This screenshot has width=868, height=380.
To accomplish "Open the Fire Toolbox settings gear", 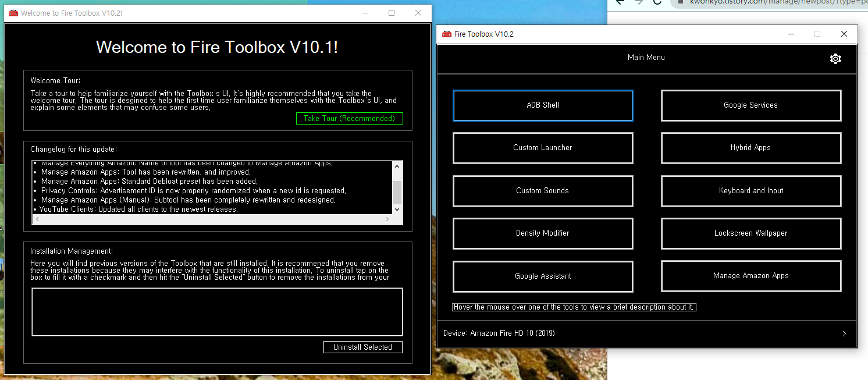I will coord(835,59).
